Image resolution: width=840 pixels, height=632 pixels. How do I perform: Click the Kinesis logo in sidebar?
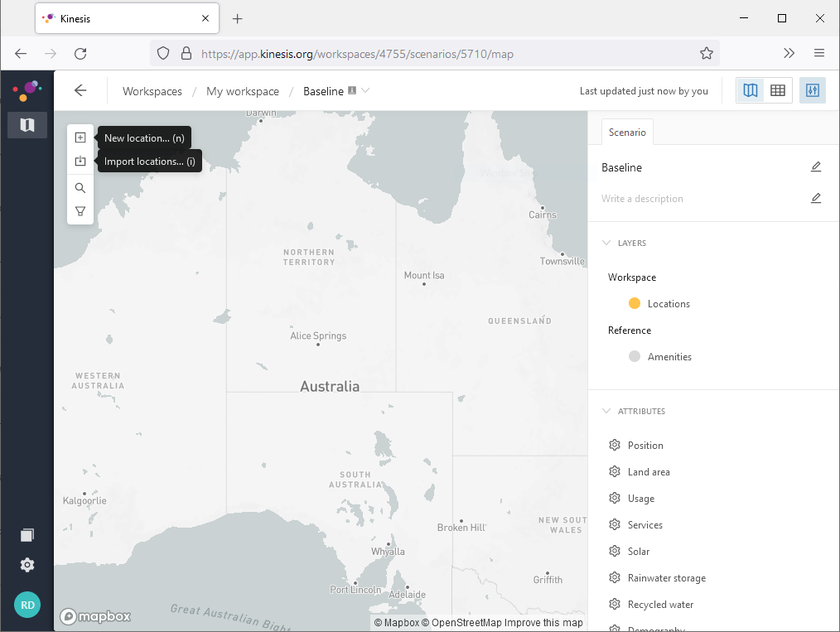pos(27,90)
